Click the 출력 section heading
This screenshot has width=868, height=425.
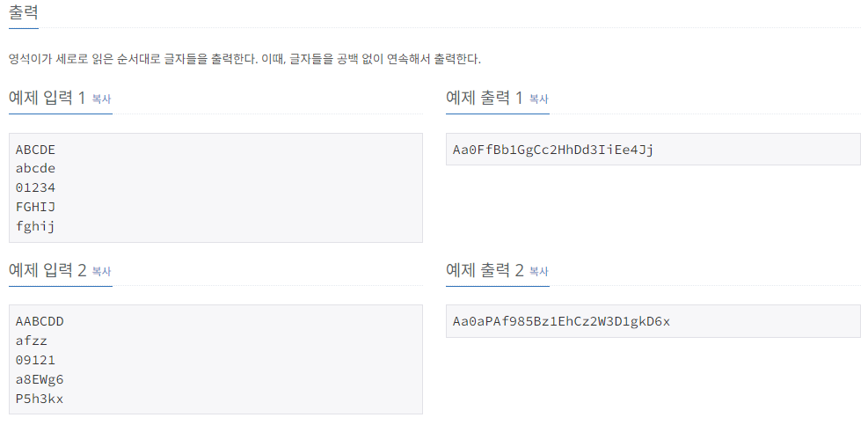pyautogui.click(x=23, y=12)
